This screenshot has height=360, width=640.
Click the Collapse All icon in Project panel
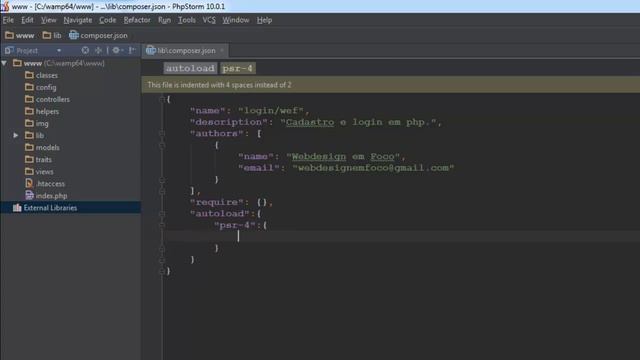[x=98, y=50]
